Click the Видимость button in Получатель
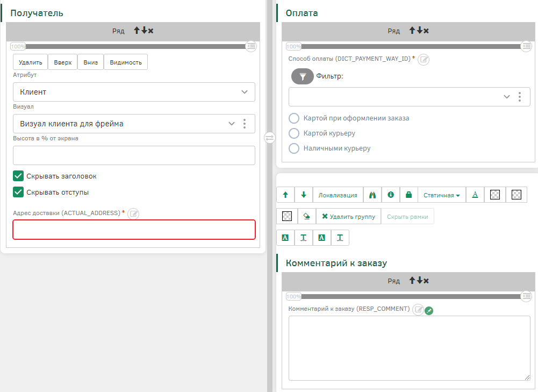The height and width of the screenshot is (392, 538). (x=126, y=62)
